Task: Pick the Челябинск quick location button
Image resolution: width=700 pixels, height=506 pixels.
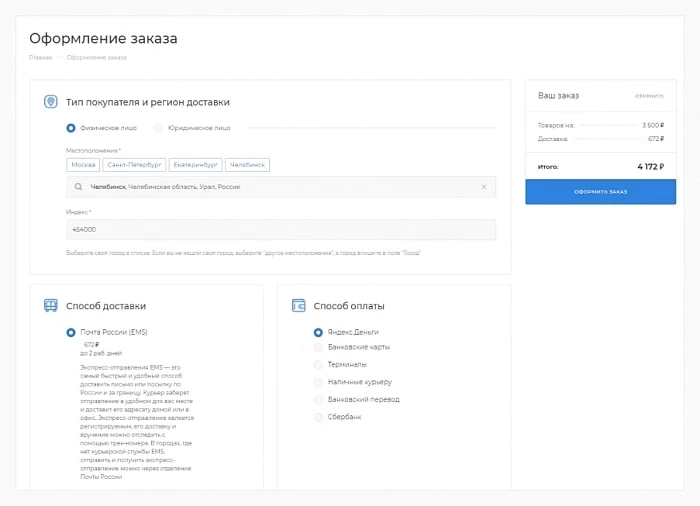Action: (x=247, y=165)
